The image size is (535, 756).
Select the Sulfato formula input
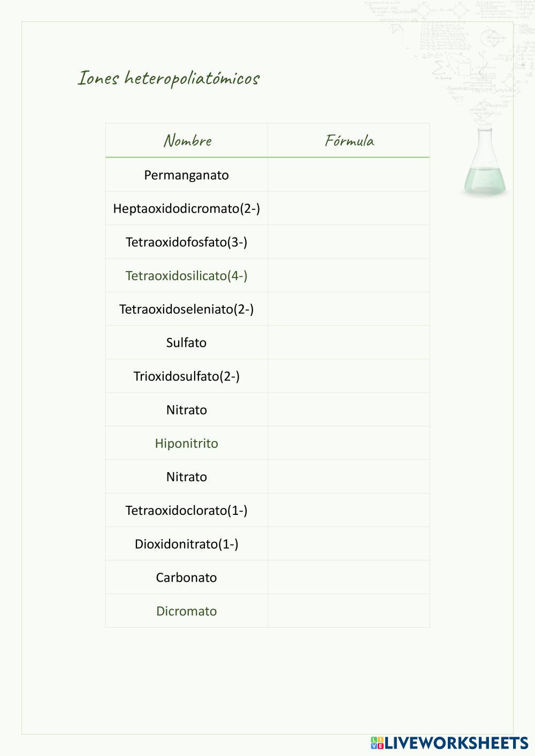[348, 343]
